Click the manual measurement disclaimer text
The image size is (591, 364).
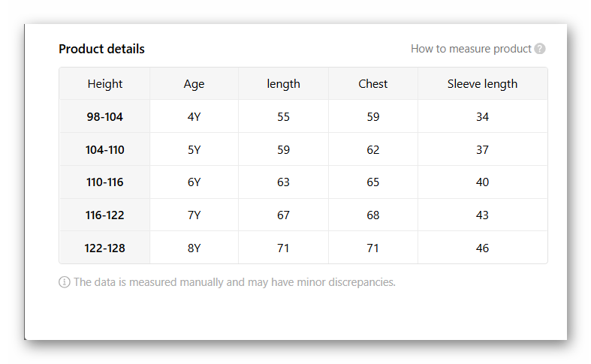(234, 282)
